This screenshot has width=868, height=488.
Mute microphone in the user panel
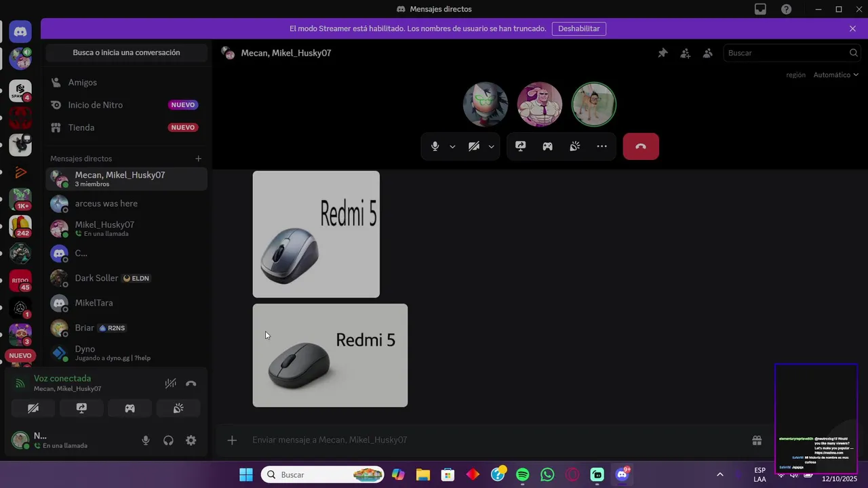pos(145,441)
